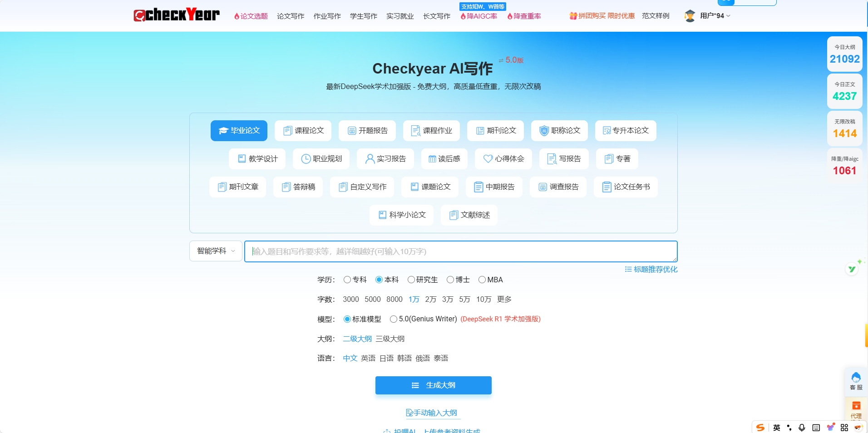Click the icon on 中期报告 button

coord(478,187)
